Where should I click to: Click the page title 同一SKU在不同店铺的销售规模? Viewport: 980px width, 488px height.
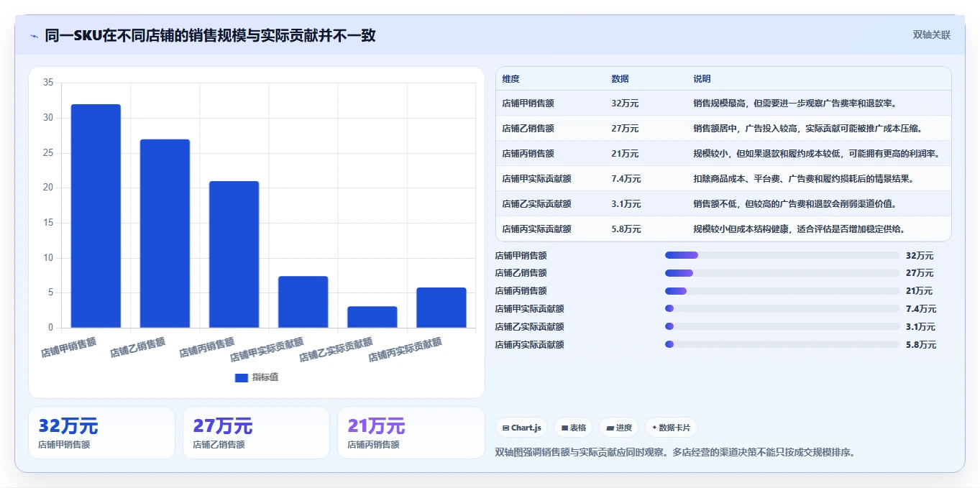coord(210,36)
